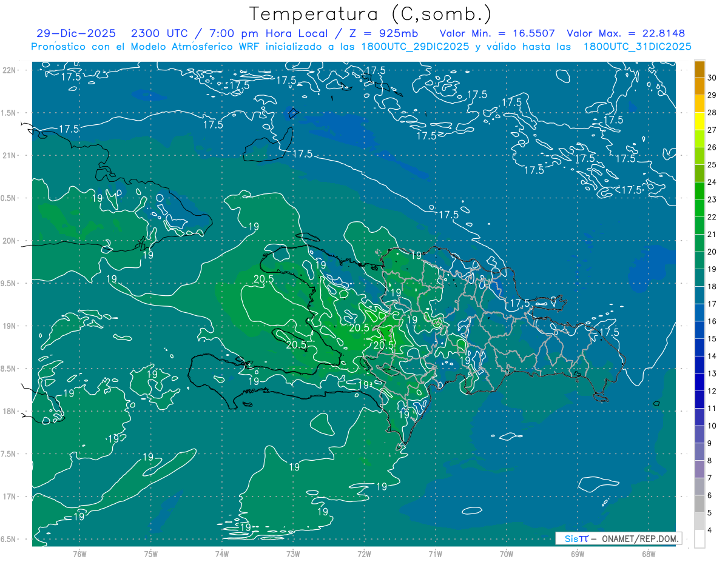
Task: Click the title "Temperatura (C,somb.)"
Action: click(x=371, y=14)
